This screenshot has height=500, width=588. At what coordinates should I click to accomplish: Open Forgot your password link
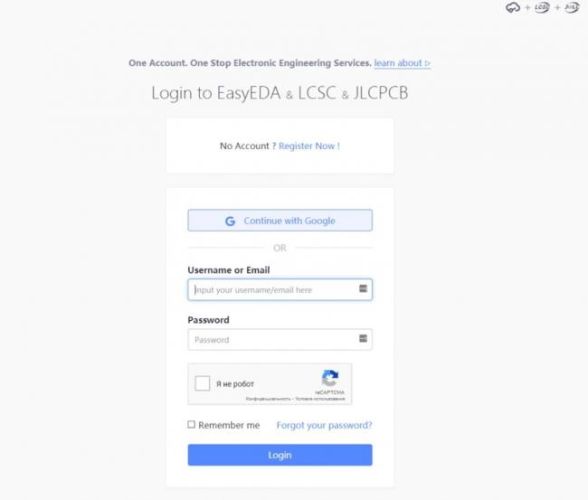(324, 425)
